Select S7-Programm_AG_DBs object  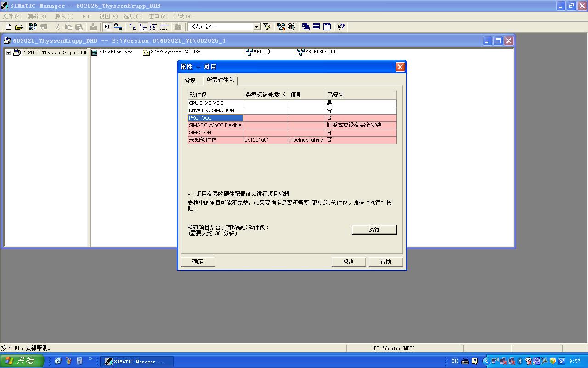[x=172, y=52]
